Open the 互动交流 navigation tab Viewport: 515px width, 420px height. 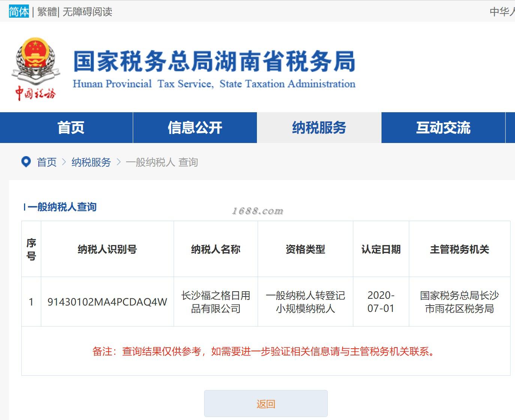tap(443, 128)
